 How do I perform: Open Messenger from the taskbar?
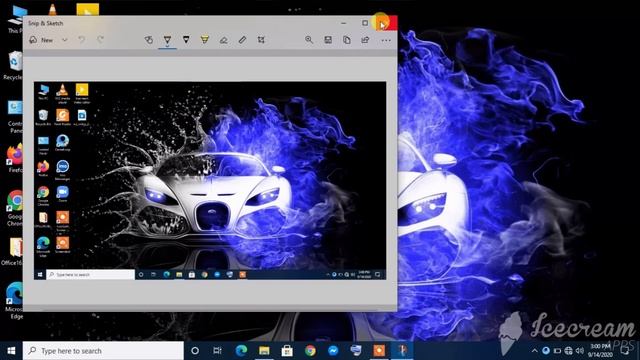333,351
